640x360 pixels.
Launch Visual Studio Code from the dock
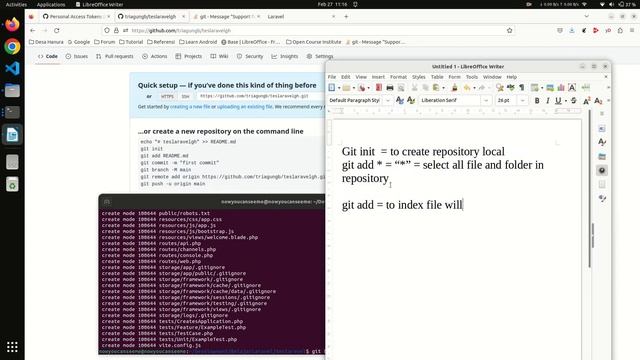point(12,68)
